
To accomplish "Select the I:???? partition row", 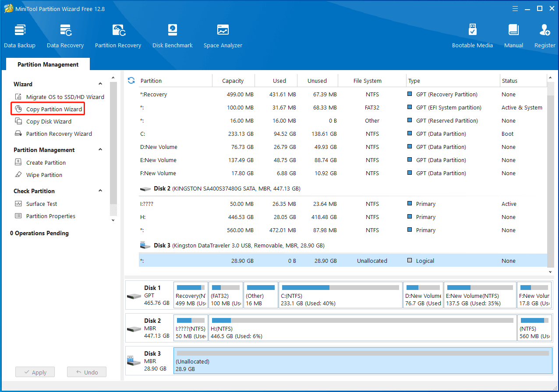I will [x=343, y=204].
